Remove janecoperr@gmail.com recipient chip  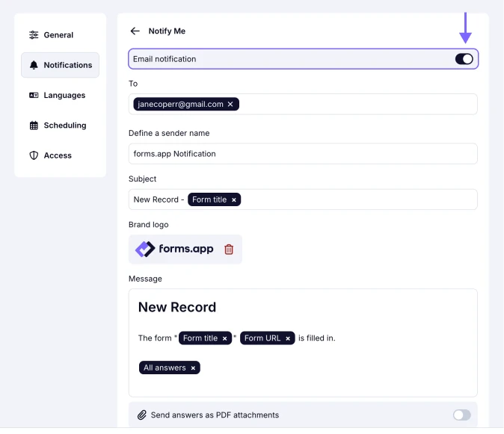pos(230,105)
